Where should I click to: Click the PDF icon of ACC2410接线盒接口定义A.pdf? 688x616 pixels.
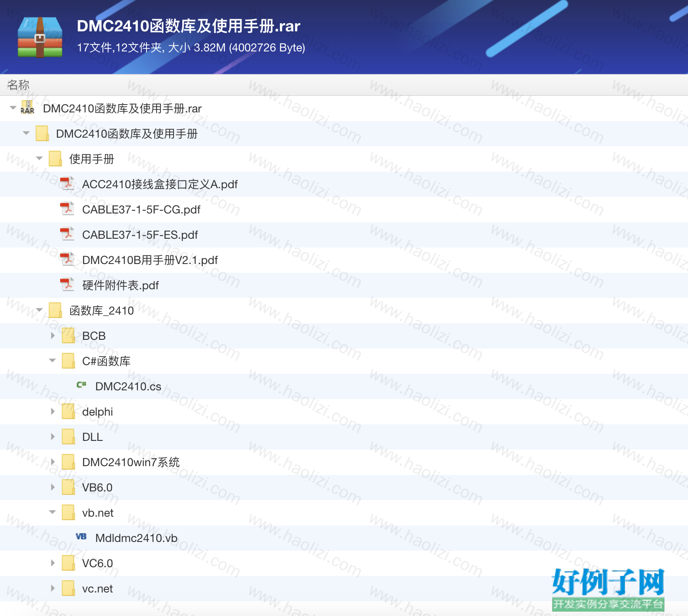tap(67, 183)
